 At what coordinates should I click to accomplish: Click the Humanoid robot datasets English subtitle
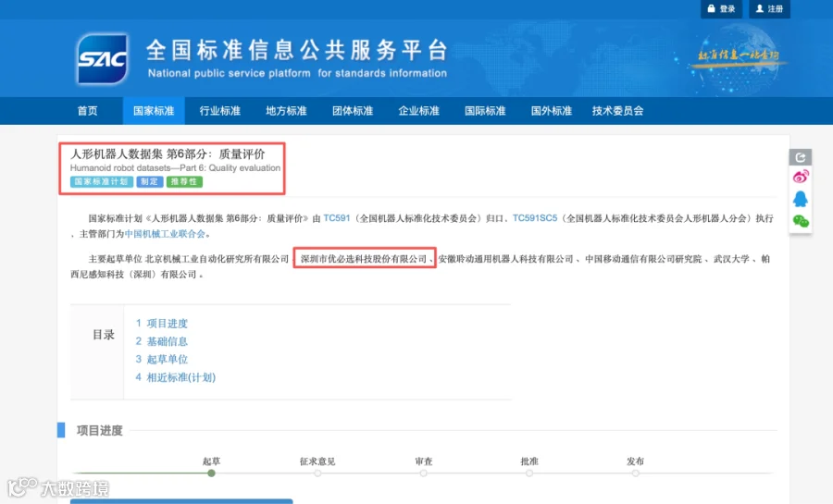pos(175,167)
